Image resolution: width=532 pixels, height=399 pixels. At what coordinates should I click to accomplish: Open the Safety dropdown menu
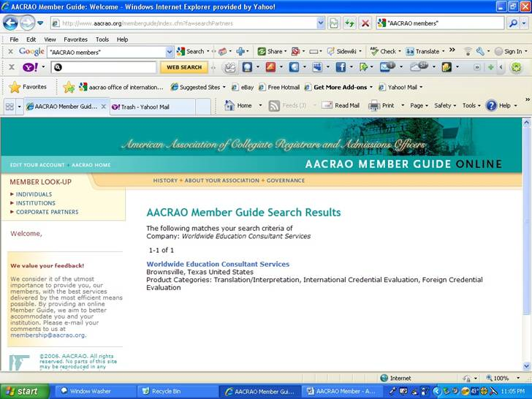[x=445, y=105]
